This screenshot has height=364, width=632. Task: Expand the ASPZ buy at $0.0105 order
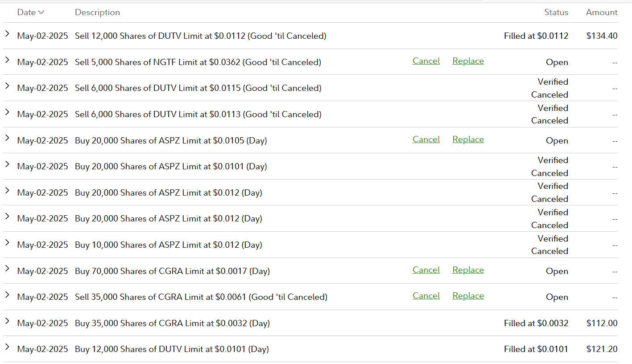[7, 138]
